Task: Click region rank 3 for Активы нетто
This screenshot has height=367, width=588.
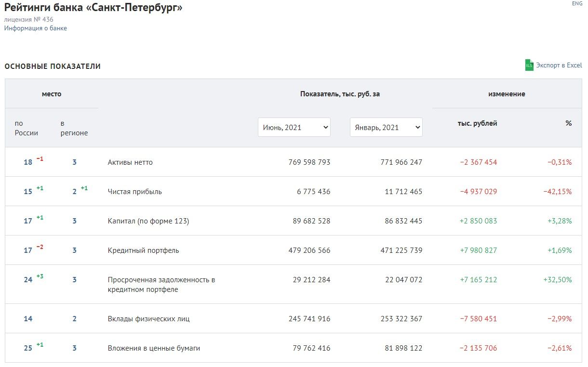Action: point(75,162)
